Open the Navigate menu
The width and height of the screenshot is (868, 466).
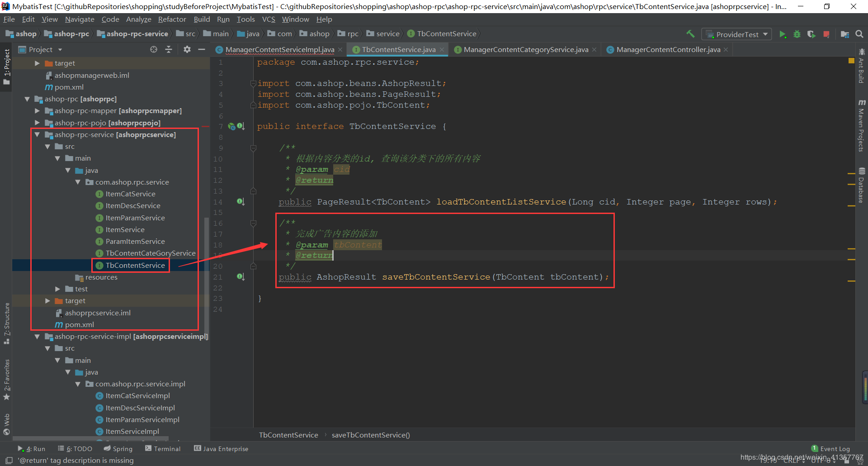80,19
